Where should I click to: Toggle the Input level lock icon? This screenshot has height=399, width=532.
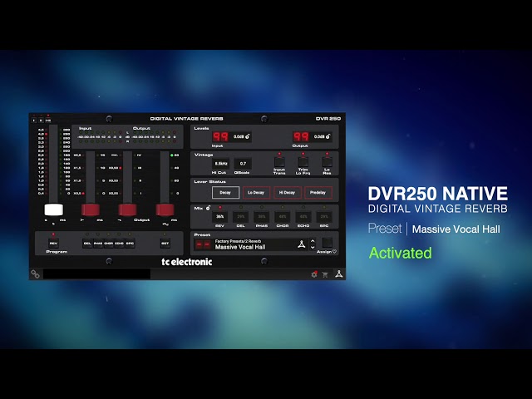click(x=248, y=136)
